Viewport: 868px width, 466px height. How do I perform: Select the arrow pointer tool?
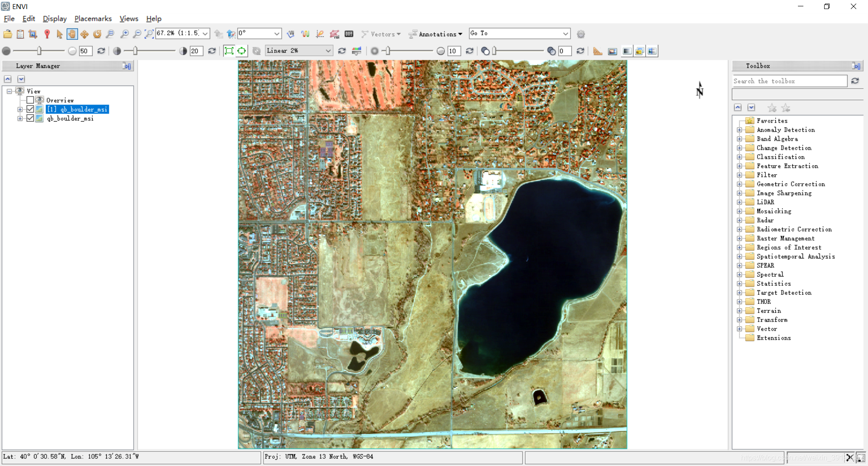click(59, 34)
